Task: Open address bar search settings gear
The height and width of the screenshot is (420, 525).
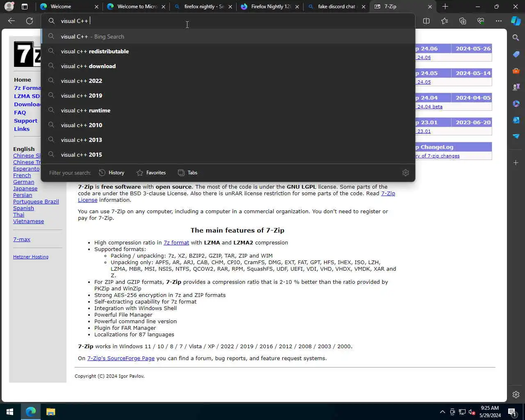Action: click(x=406, y=173)
